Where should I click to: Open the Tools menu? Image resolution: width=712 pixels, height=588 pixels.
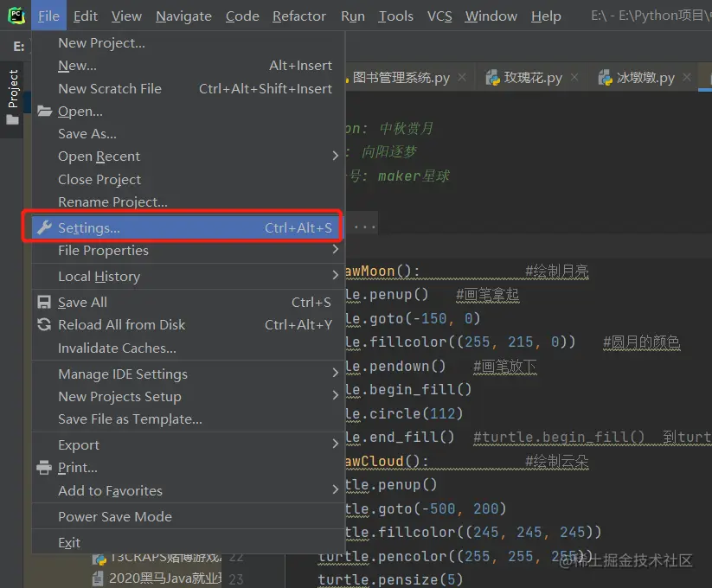coord(396,16)
